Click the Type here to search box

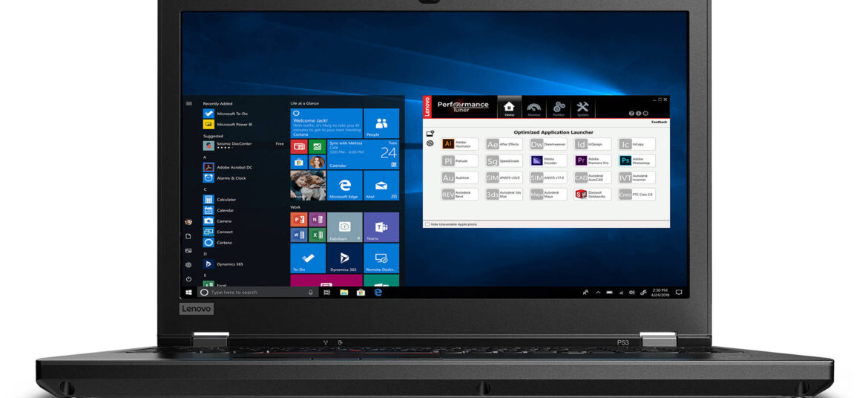click(257, 292)
